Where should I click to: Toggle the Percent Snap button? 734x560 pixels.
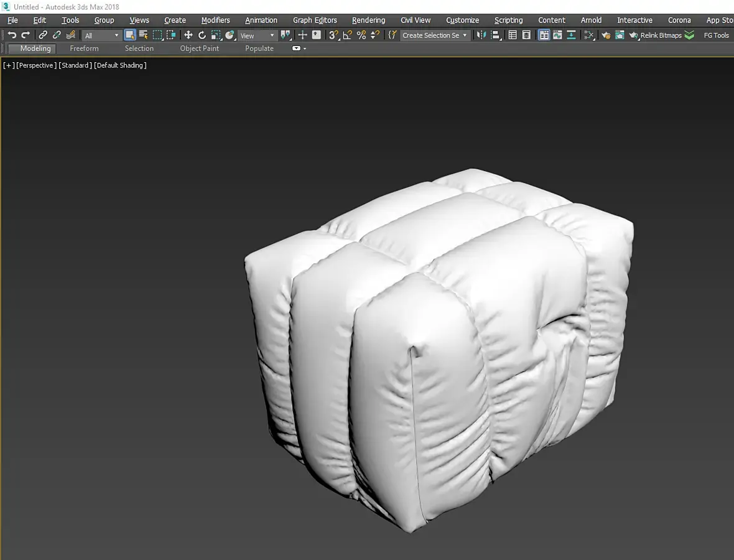tap(361, 35)
